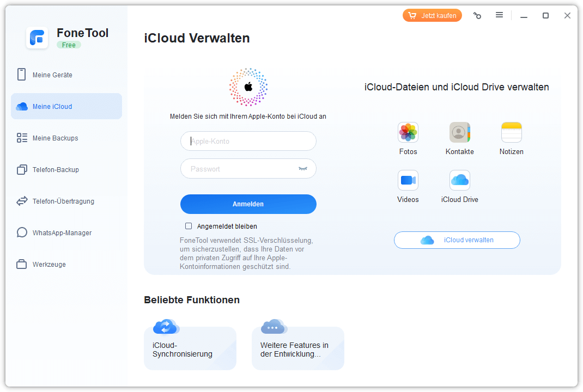Open the Fotos iCloud icon
The image size is (583, 392).
click(x=408, y=132)
